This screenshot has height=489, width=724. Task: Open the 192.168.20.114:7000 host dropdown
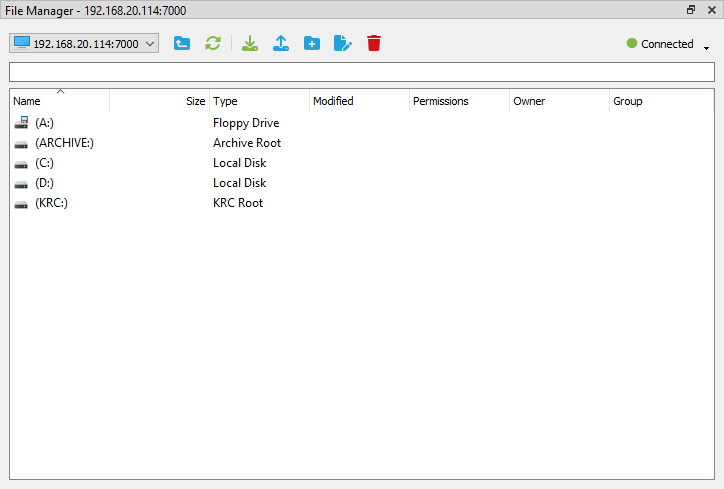[84, 44]
